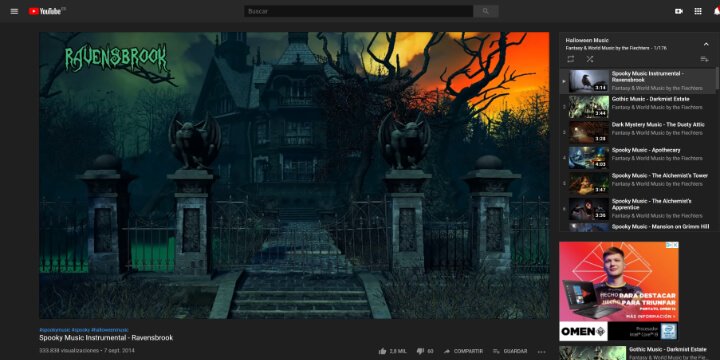Open Gothic Music - Darkmist Estate playlist entry

(637, 107)
